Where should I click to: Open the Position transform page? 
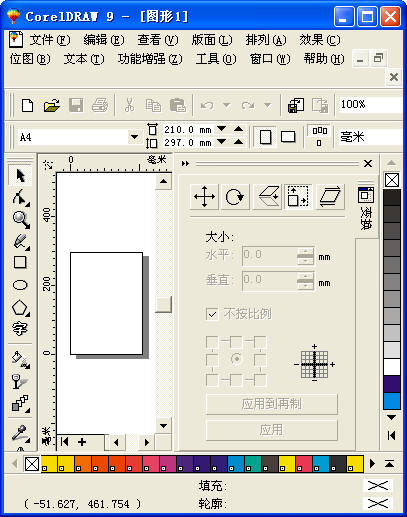click(x=204, y=197)
